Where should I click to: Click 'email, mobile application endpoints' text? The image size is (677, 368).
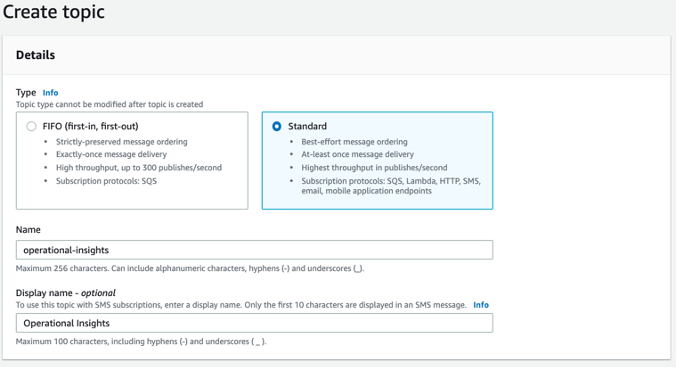366,191
